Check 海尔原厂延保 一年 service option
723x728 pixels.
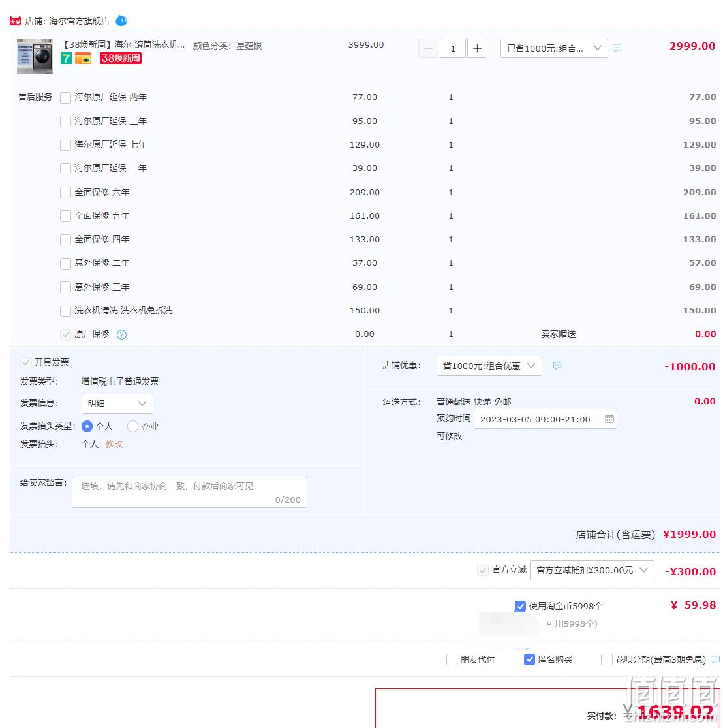click(x=65, y=168)
